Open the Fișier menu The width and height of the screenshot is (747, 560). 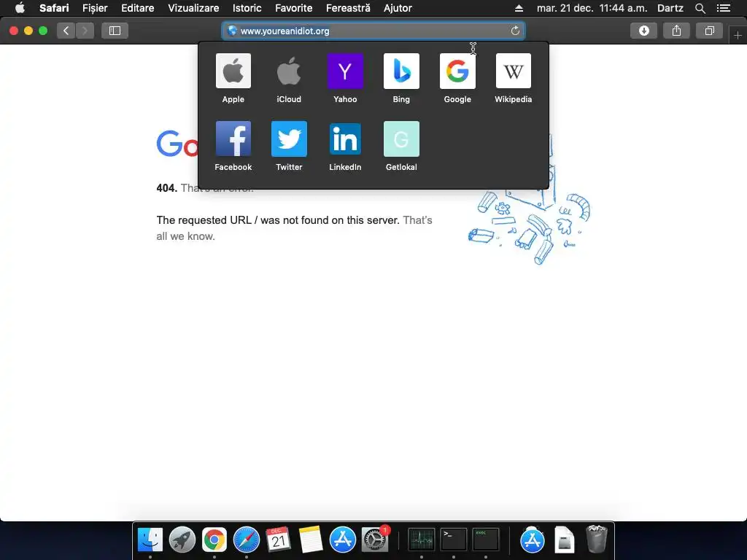coord(95,8)
